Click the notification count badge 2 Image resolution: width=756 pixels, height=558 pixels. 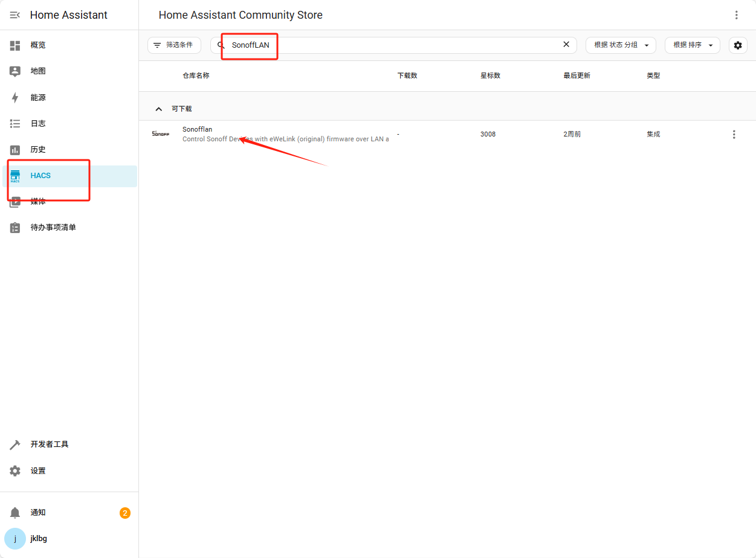(x=125, y=513)
